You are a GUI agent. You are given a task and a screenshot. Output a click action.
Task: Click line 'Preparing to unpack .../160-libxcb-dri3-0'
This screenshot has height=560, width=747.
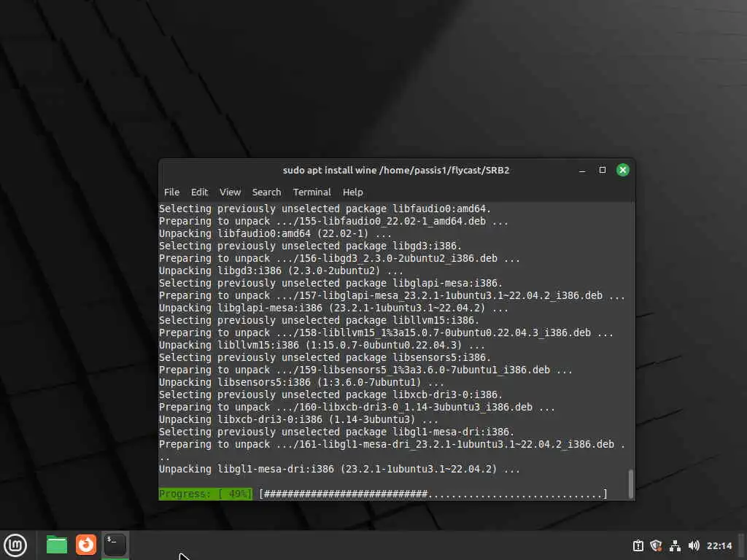[x=357, y=407]
